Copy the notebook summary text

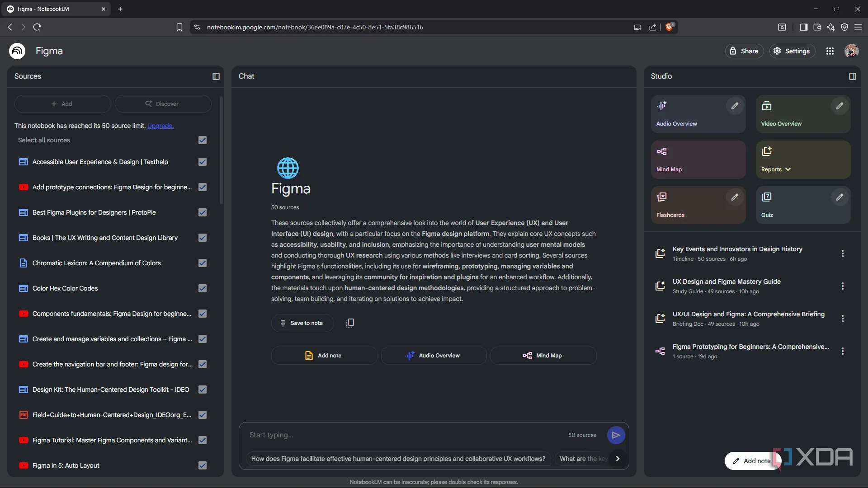(350, 323)
